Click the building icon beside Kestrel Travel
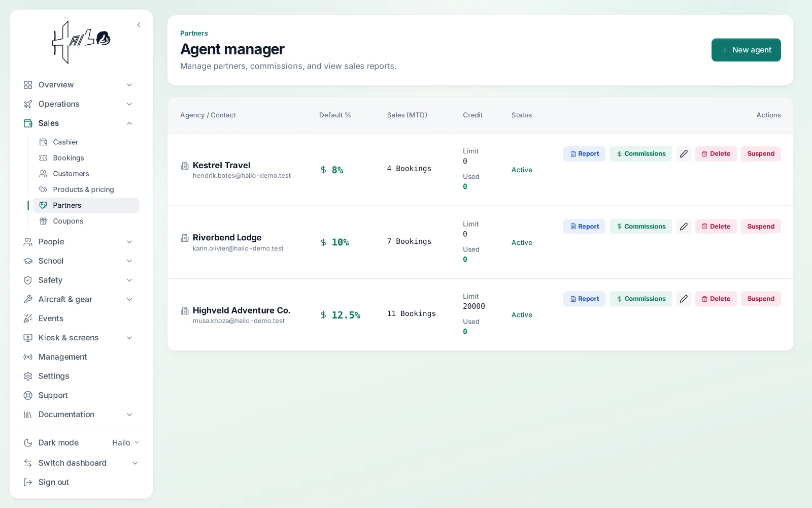Screen dimensions: 812x508 click(185, 166)
